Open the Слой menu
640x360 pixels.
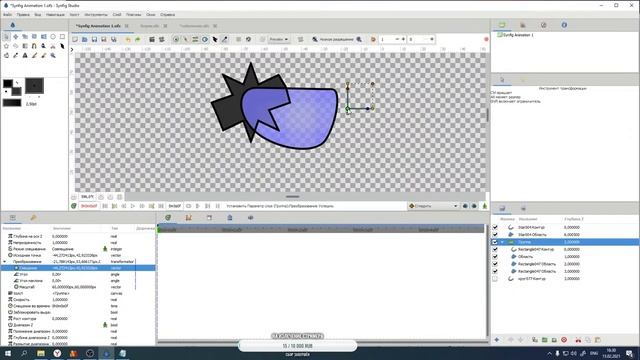click(x=117, y=14)
